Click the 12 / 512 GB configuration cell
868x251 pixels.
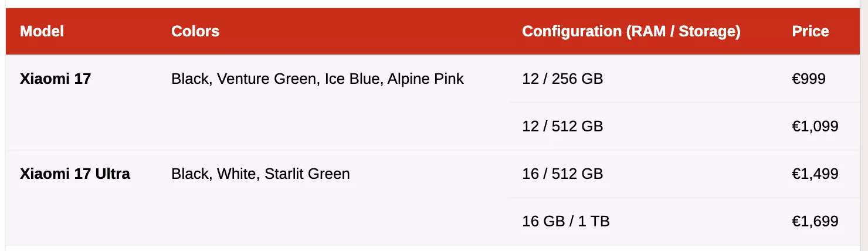[x=562, y=127]
